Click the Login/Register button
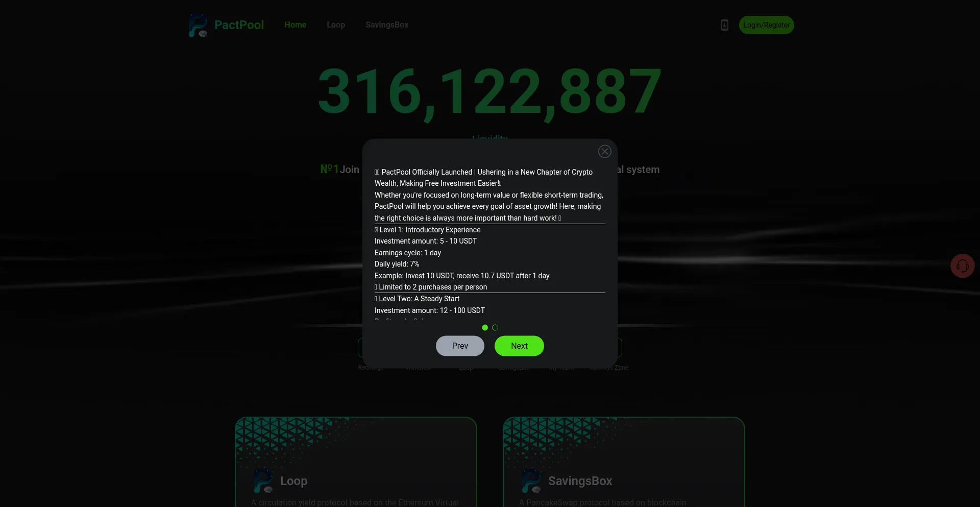The width and height of the screenshot is (980, 507). click(767, 25)
